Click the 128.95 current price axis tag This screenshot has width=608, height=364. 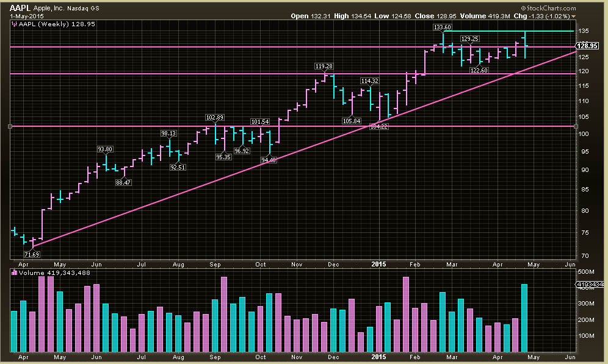(x=587, y=46)
